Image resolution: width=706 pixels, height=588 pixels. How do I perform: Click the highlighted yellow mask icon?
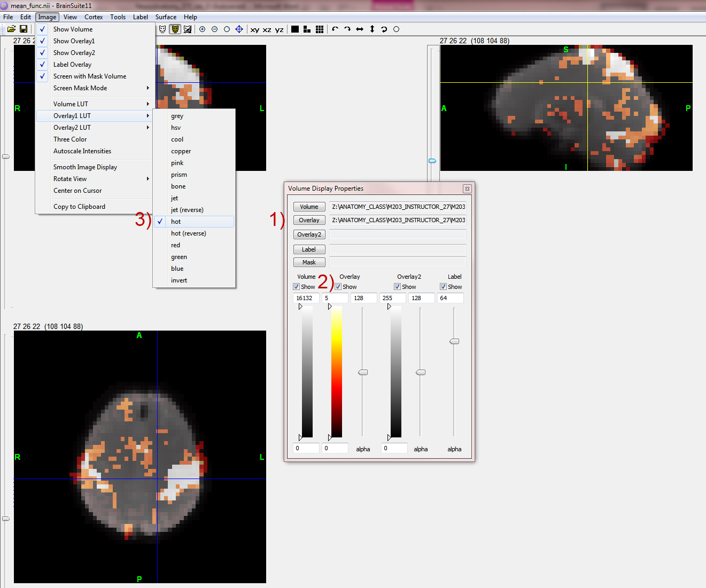[x=175, y=29]
